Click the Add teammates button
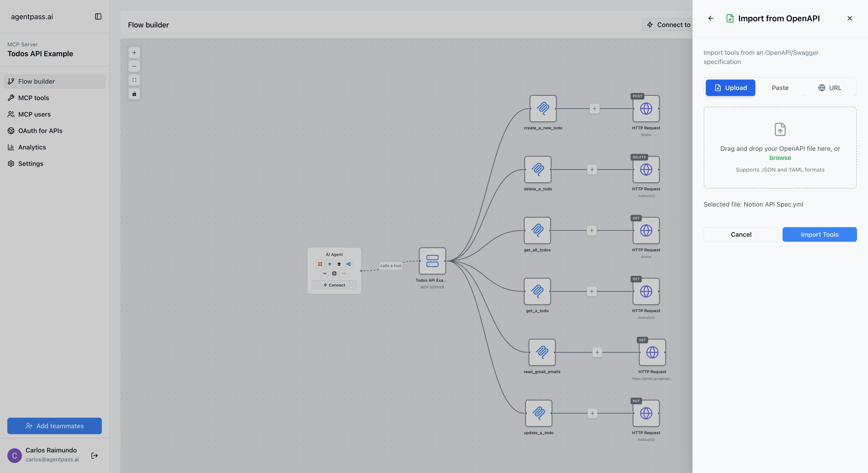 55,426
